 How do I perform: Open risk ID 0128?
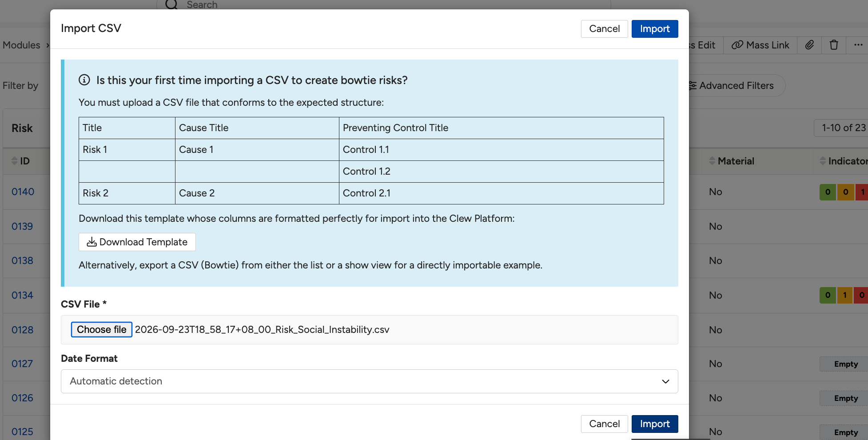coord(22,330)
